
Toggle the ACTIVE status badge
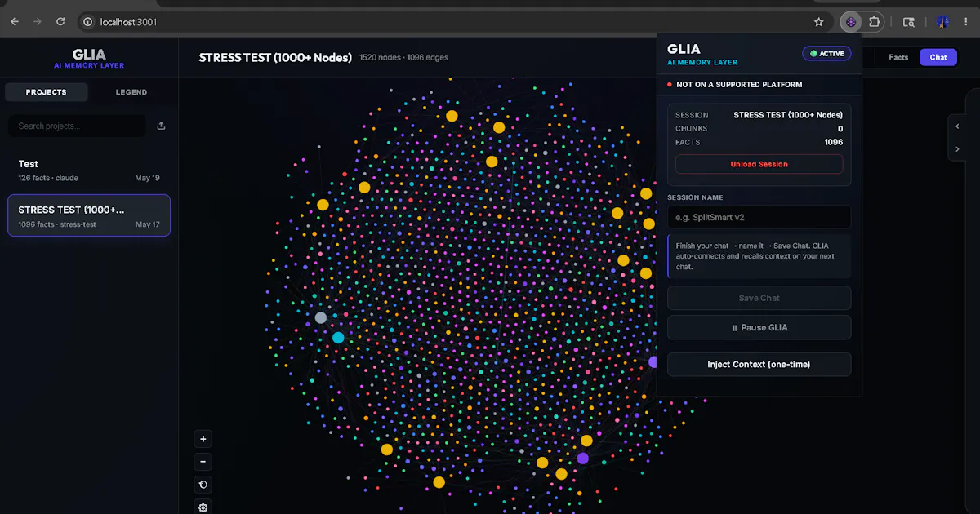(x=826, y=54)
